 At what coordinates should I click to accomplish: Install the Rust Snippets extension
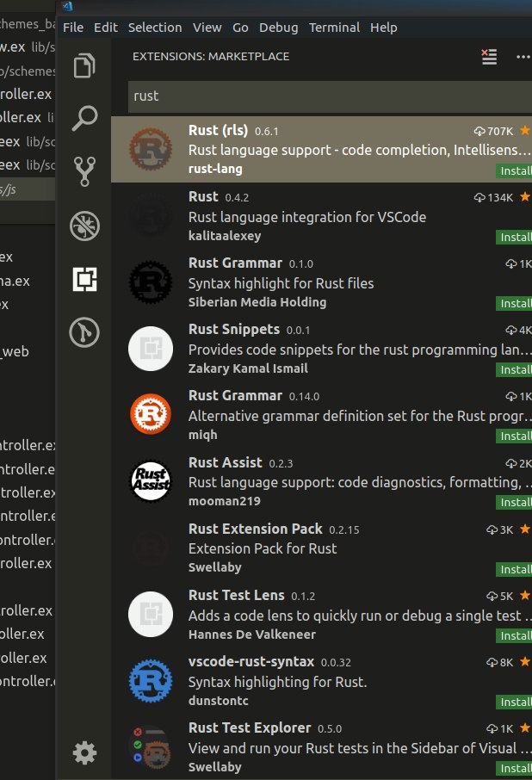514,369
